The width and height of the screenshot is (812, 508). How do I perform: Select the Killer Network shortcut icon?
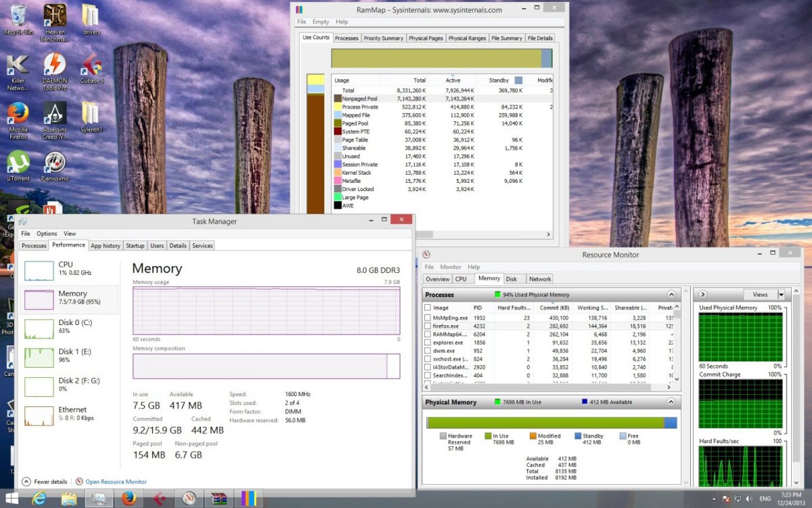[x=18, y=72]
